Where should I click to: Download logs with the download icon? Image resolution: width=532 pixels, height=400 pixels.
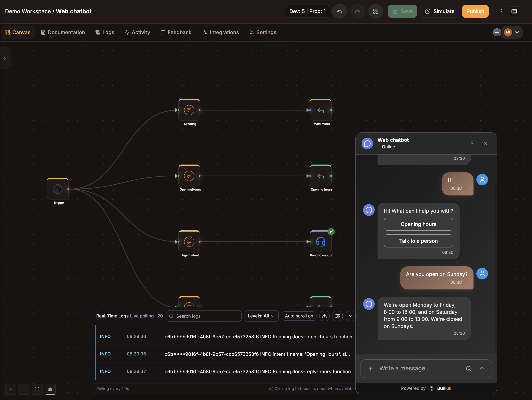(325, 316)
